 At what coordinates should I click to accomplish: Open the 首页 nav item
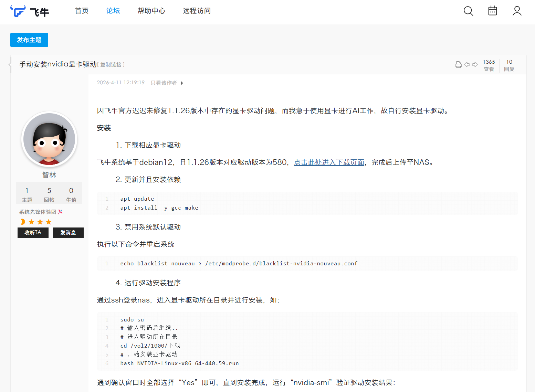82,11
